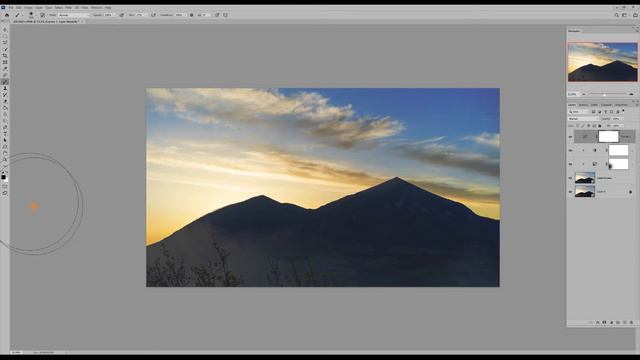This screenshot has height=360, width=640.
Task: Open the File menu
Action: [11, 8]
